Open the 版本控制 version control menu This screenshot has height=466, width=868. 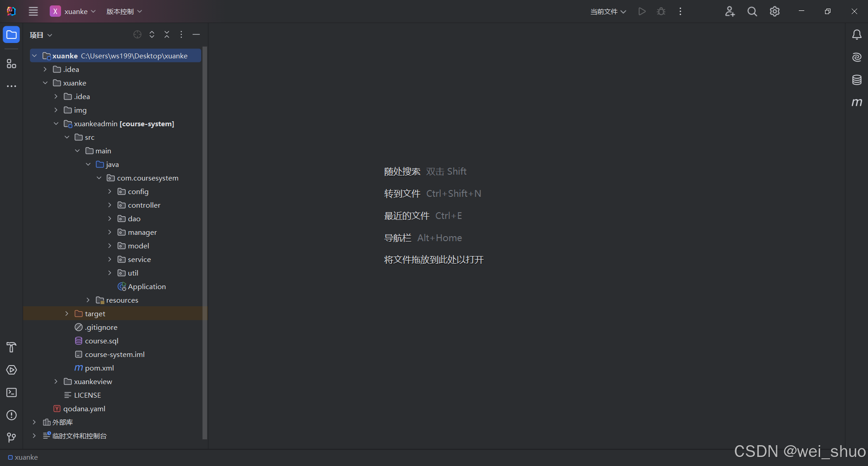pos(124,11)
